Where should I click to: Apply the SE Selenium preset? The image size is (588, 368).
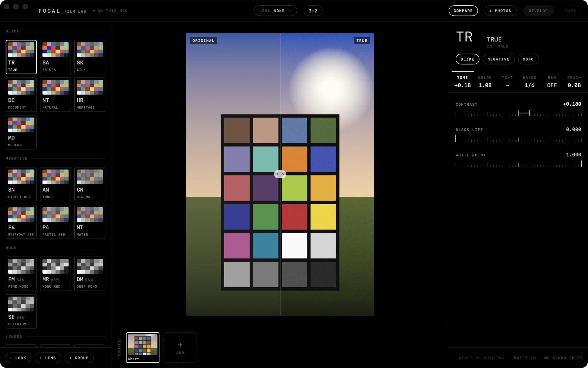[21, 311]
